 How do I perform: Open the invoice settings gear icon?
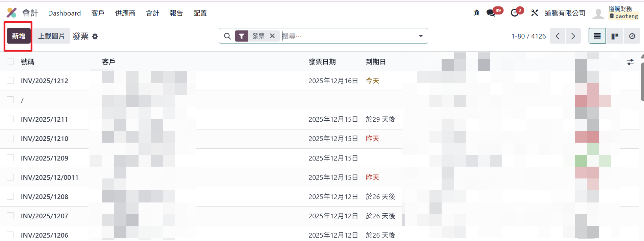(x=95, y=37)
